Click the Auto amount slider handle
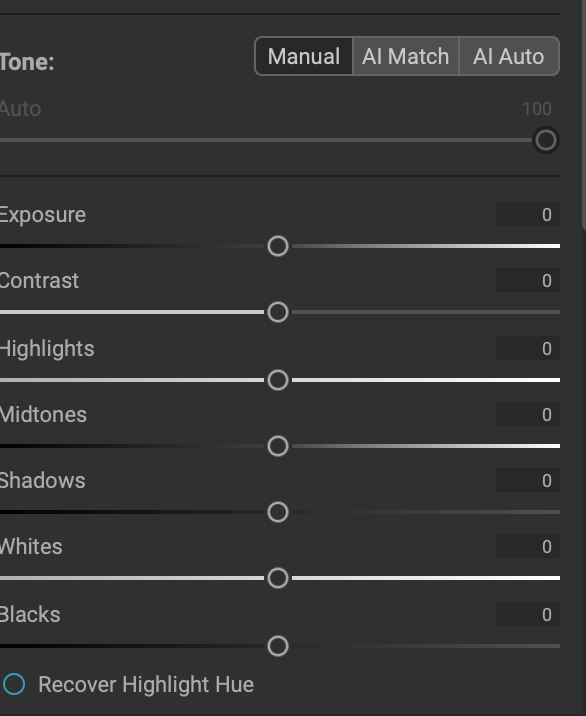The height and width of the screenshot is (716, 586). 545,140
